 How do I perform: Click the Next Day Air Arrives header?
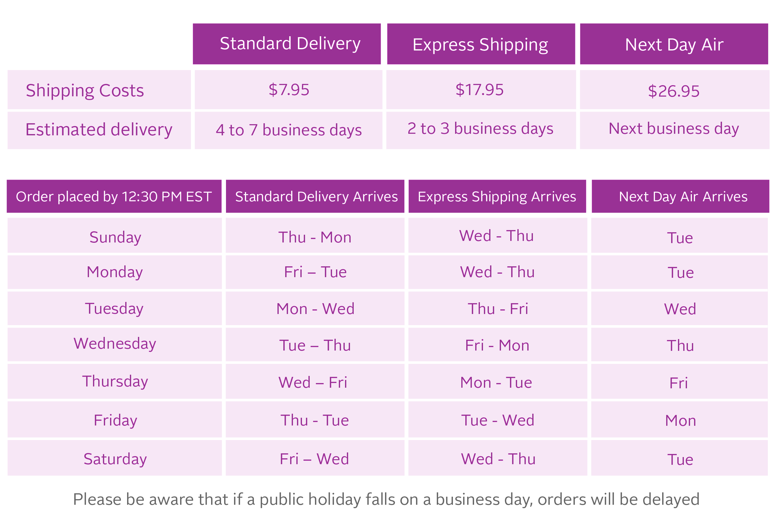(x=683, y=196)
